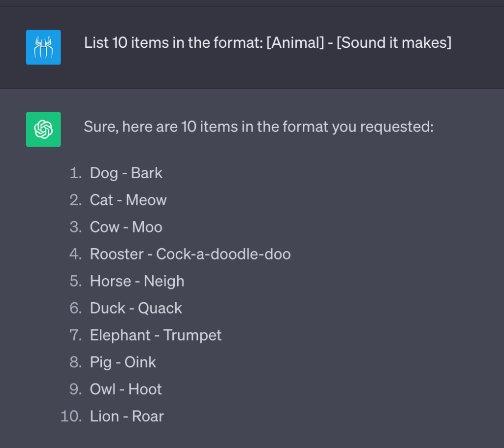Click the "Cow - Moo" list entry

point(126,227)
